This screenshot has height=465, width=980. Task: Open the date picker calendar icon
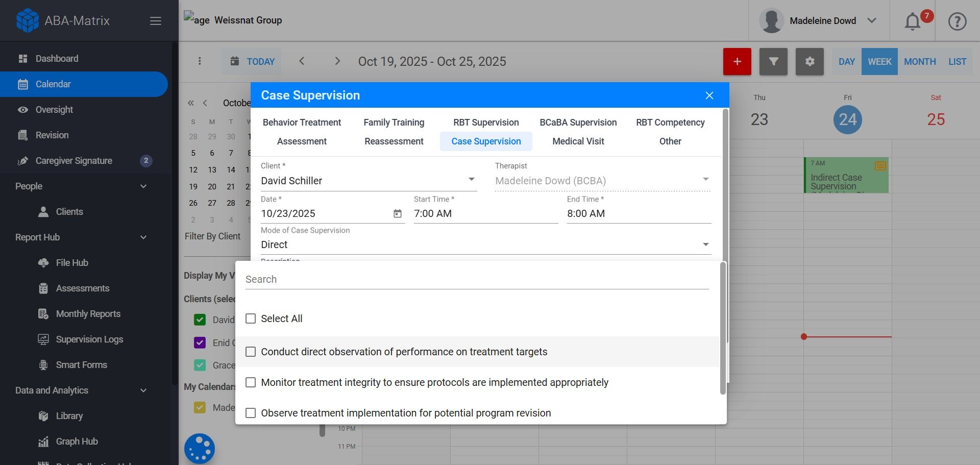click(x=398, y=214)
